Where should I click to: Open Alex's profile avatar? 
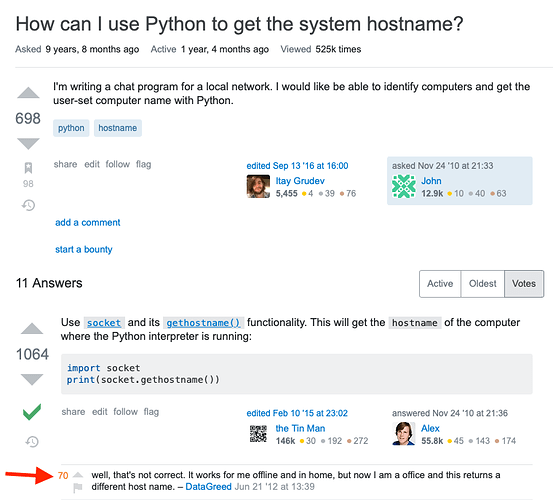coord(403,434)
